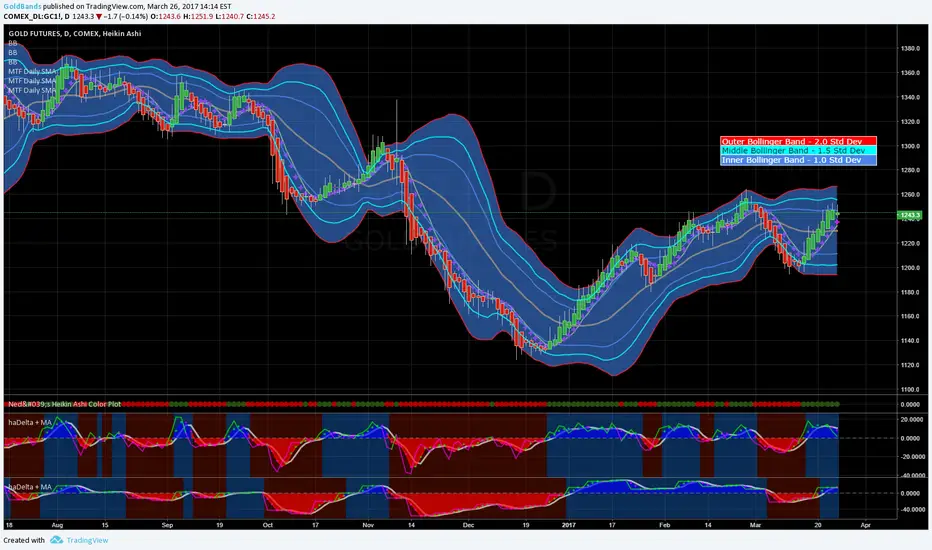Click the 1140.0 price axis label
The height and width of the screenshot is (550, 932).
[x=910, y=341]
